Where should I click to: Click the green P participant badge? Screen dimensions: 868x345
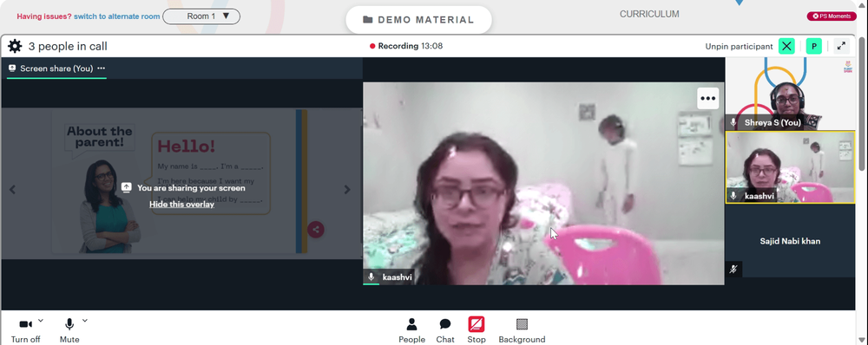(x=814, y=46)
